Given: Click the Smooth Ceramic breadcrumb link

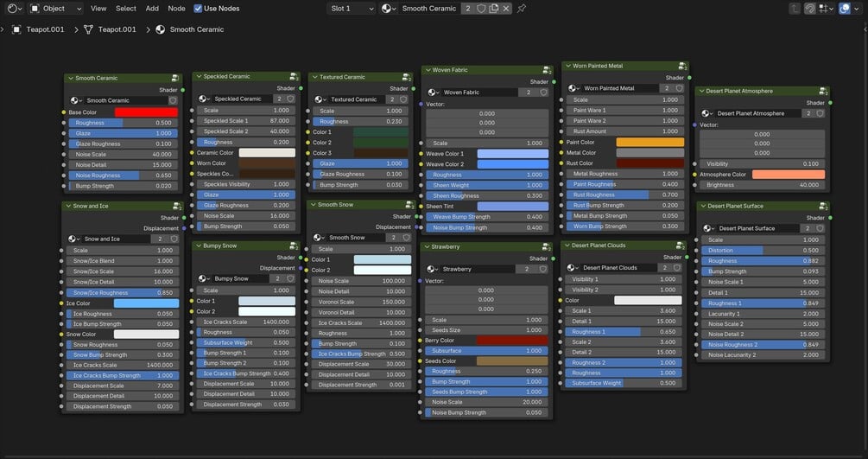Looking at the screenshot, I should point(197,29).
